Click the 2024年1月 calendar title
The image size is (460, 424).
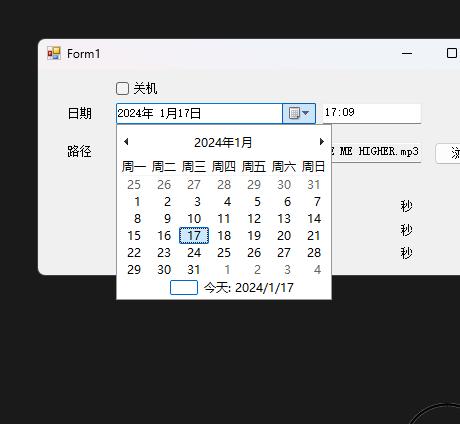click(x=223, y=143)
